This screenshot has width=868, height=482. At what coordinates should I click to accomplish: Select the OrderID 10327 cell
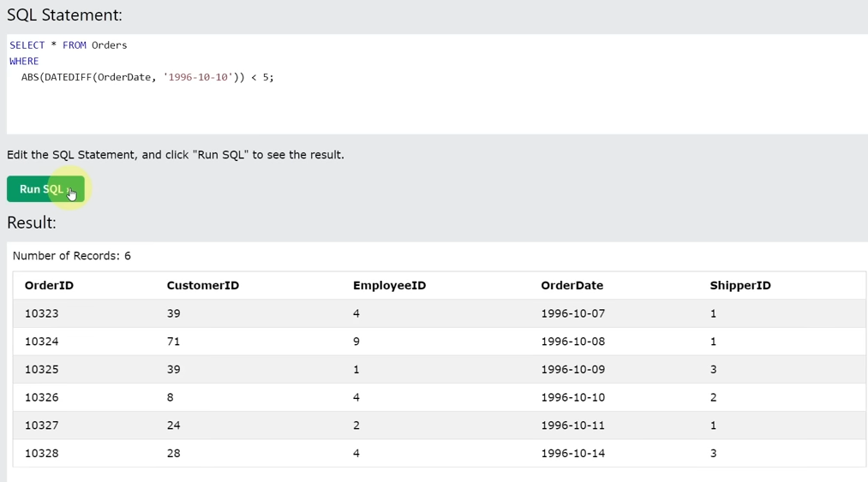pyautogui.click(x=41, y=425)
